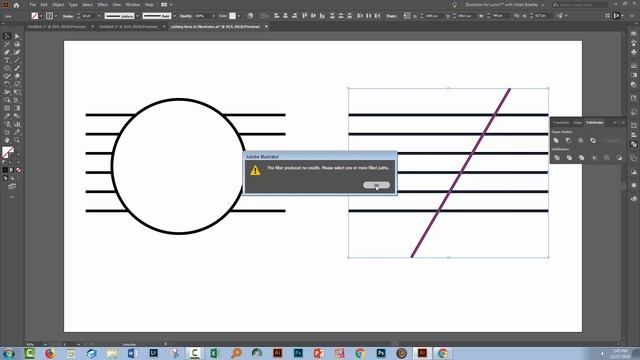Open the Discover lightbulb icon
640x360 pixels.
[x=454, y=5]
